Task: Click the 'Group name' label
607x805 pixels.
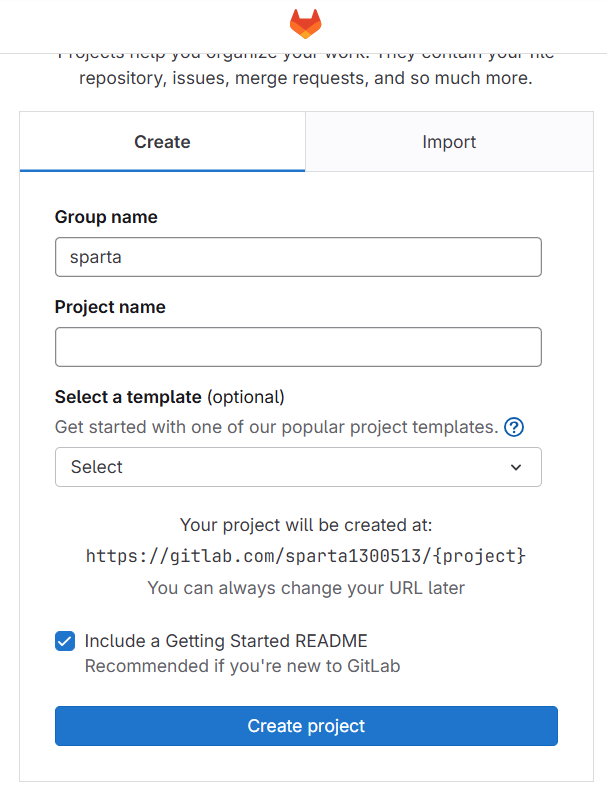Action: click(x=106, y=217)
